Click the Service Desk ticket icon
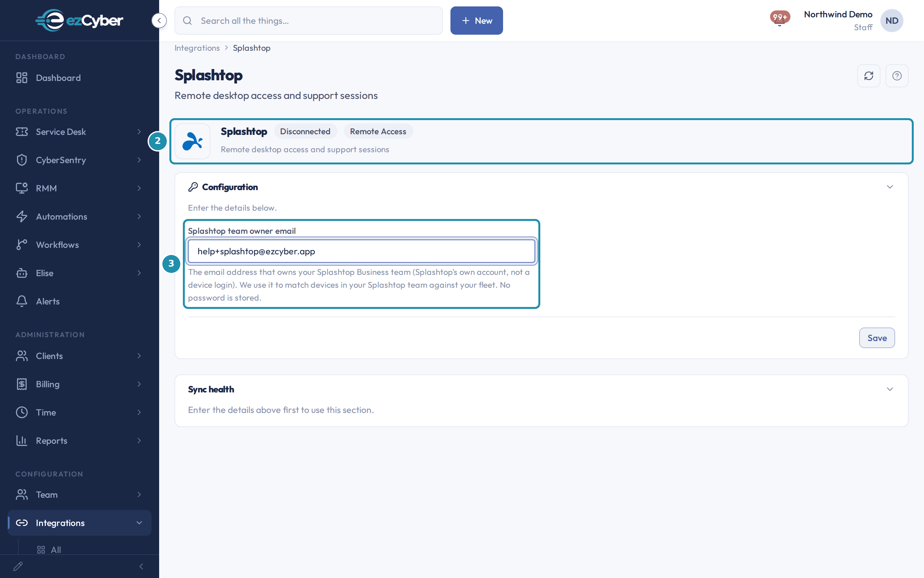Image resolution: width=924 pixels, height=578 pixels. click(22, 132)
